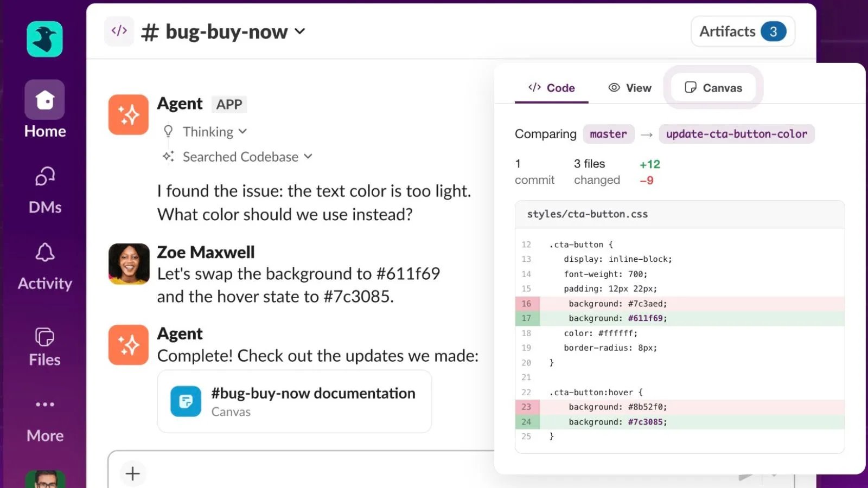The height and width of the screenshot is (488, 868).
Task: Click the master branch tag
Action: pyautogui.click(x=608, y=134)
